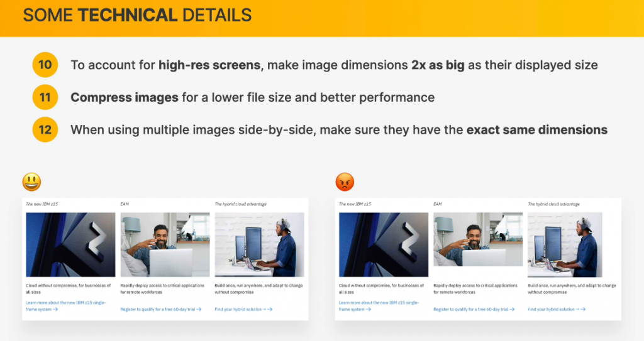644x341 pixels.
Task: Select the IBM z15 image in angry-emoji example
Action: [x=384, y=244]
